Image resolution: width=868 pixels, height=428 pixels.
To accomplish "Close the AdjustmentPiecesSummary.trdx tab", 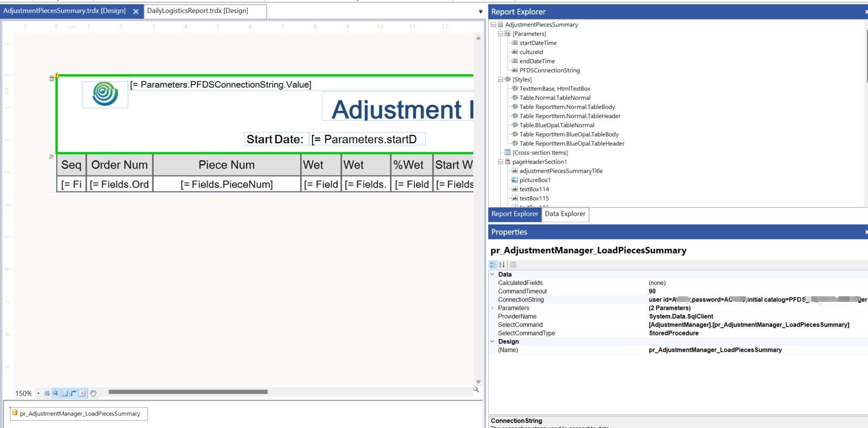I will 136,12.
